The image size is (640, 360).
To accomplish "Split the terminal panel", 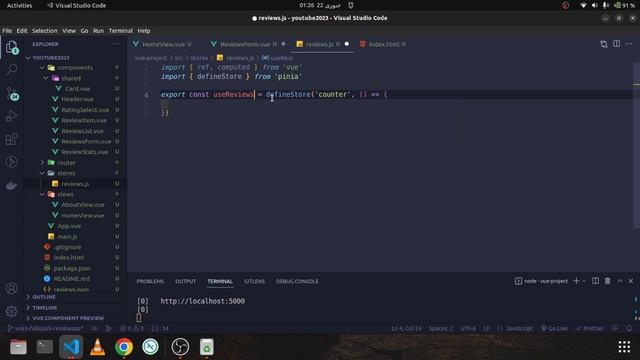I will [596, 281].
